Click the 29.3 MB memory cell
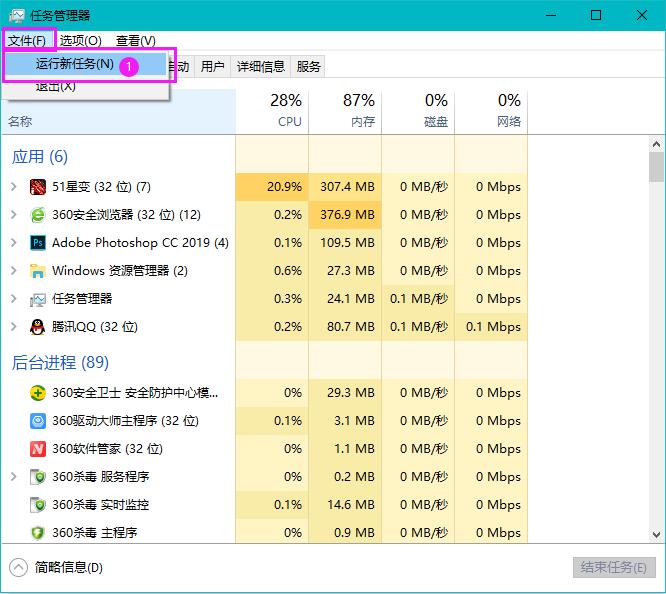The height and width of the screenshot is (594, 666). point(345,393)
